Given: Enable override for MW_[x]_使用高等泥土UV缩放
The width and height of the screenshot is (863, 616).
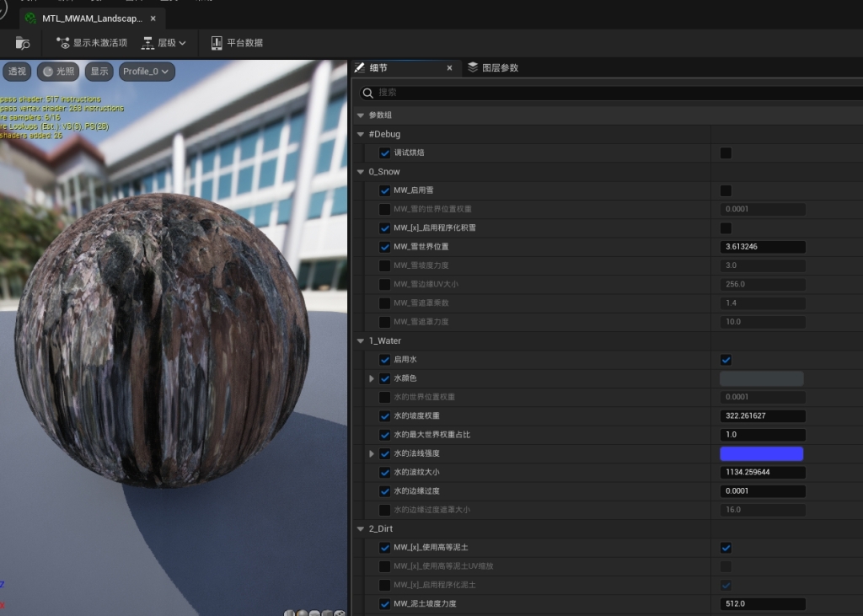Looking at the screenshot, I should 384,566.
